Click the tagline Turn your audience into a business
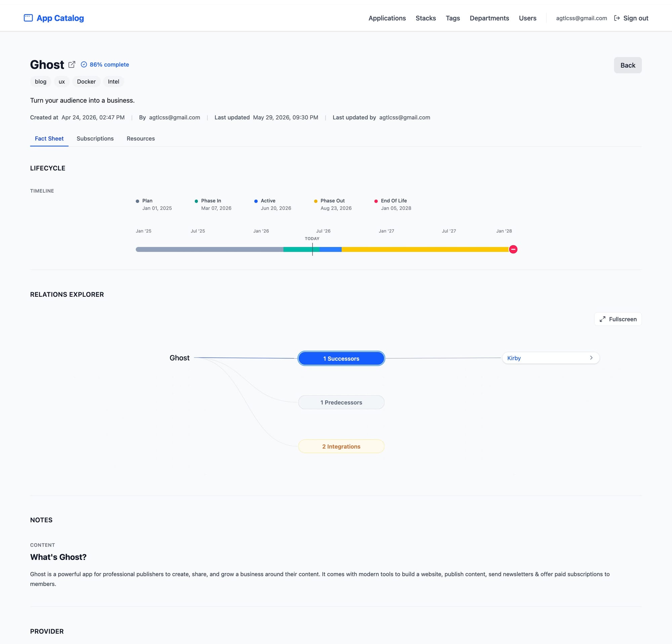672x644 pixels. 82,100
